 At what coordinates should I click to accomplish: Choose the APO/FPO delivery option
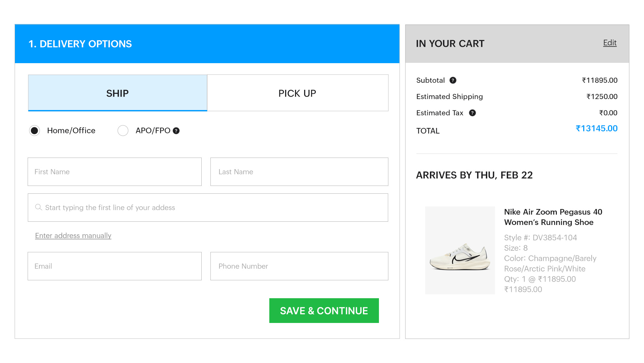(x=123, y=131)
